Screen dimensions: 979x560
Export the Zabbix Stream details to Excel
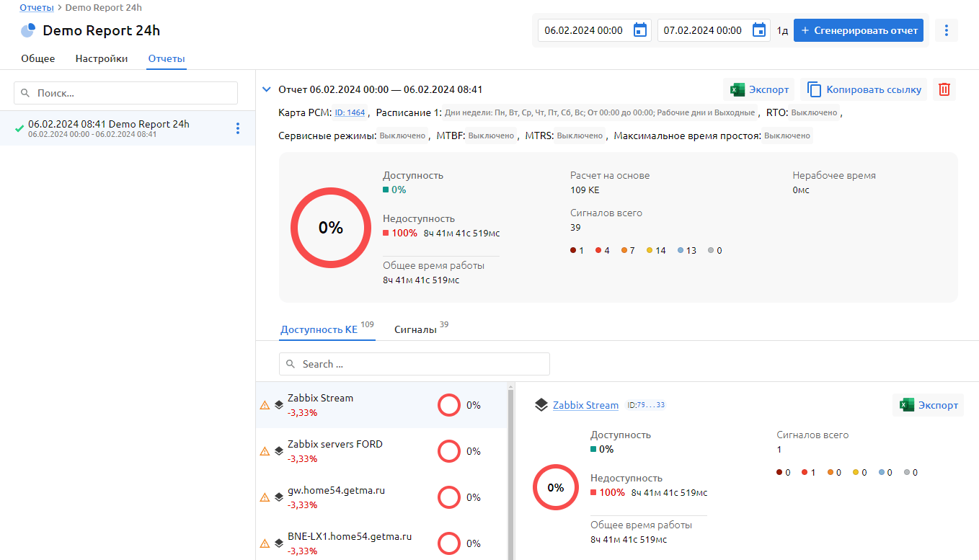coord(929,405)
